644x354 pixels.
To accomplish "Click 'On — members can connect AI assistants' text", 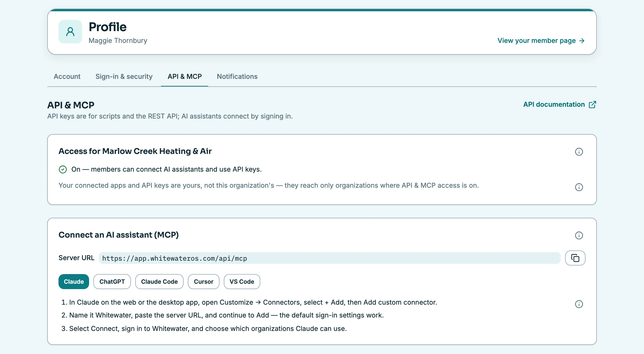I will pos(166,169).
